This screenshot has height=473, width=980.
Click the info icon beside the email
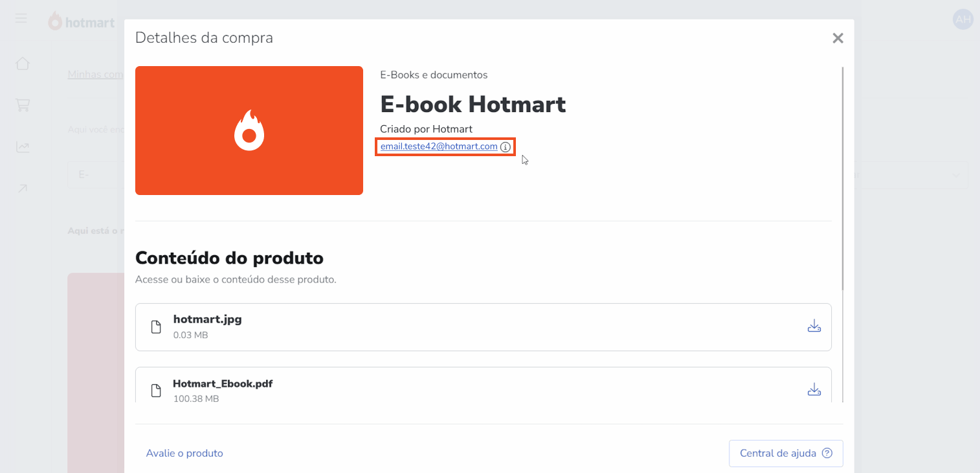[506, 147]
